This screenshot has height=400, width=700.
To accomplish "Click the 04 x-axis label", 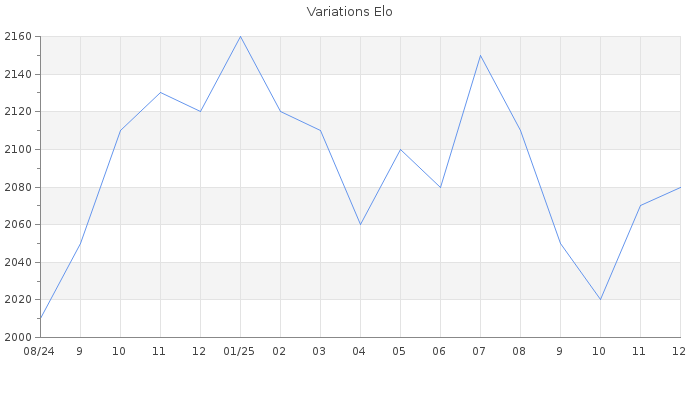I will pyautogui.click(x=360, y=352).
